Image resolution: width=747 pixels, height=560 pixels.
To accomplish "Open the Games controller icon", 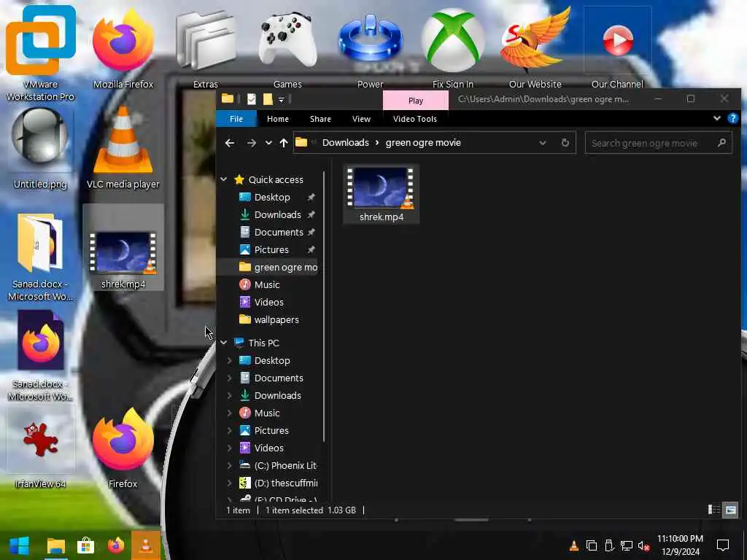I will tap(287, 49).
